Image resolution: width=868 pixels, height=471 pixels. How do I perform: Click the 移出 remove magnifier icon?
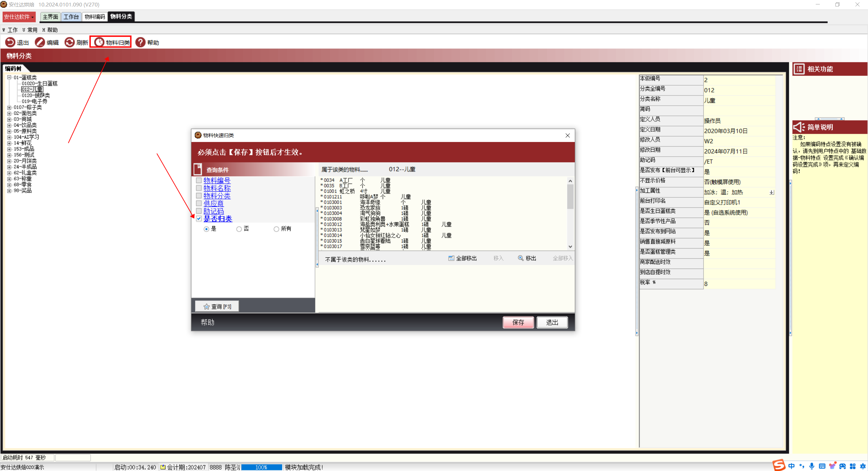[x=521, y=258]
